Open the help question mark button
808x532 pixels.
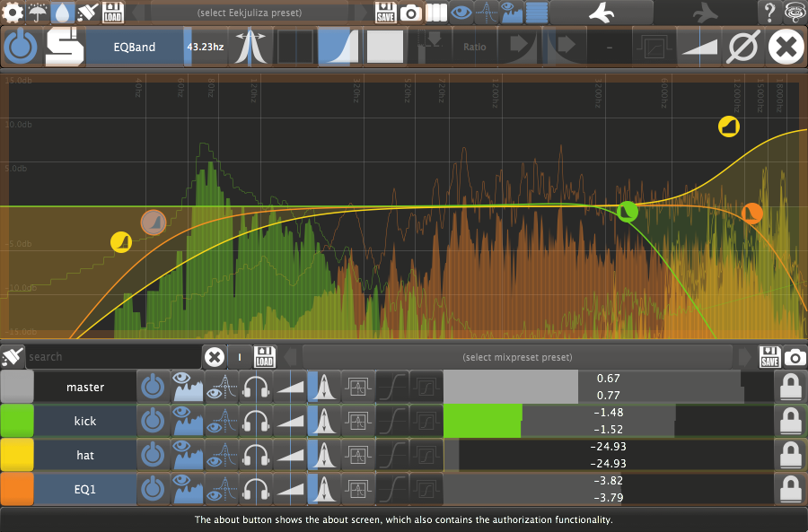click(x=769, y=13)
